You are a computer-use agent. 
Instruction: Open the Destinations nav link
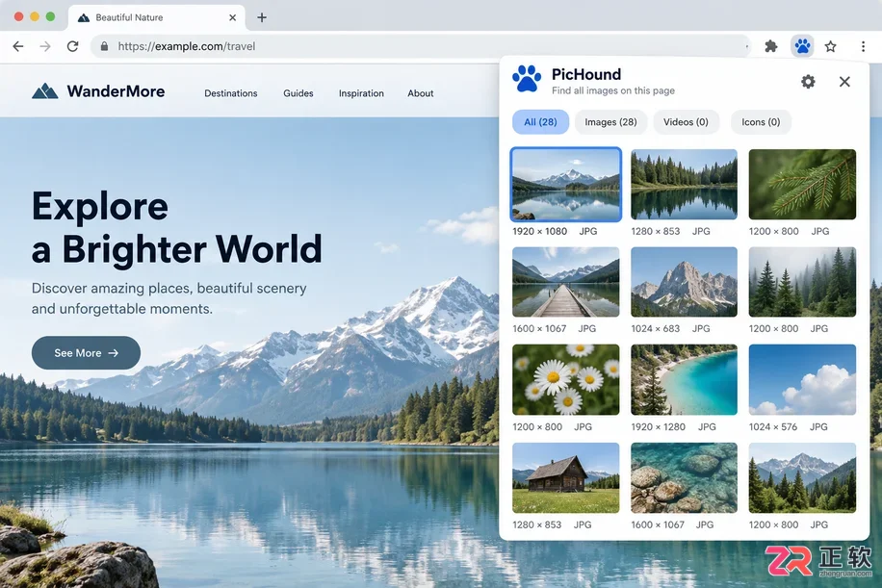pos(231,93)
